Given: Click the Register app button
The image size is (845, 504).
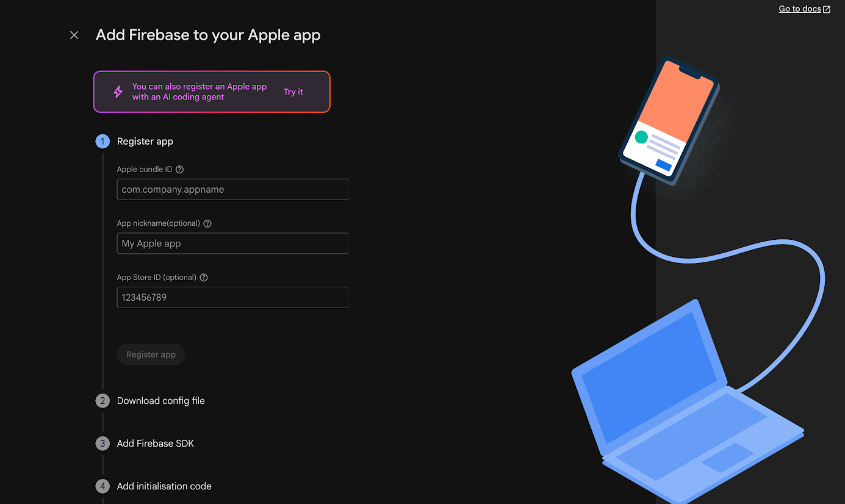Looking at the screenshot, I should (151, 355).
